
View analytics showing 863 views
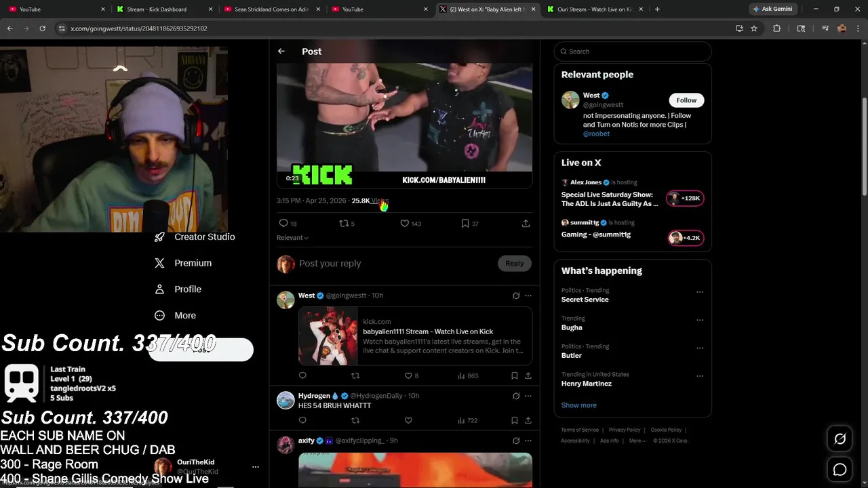tap(467, 375)
